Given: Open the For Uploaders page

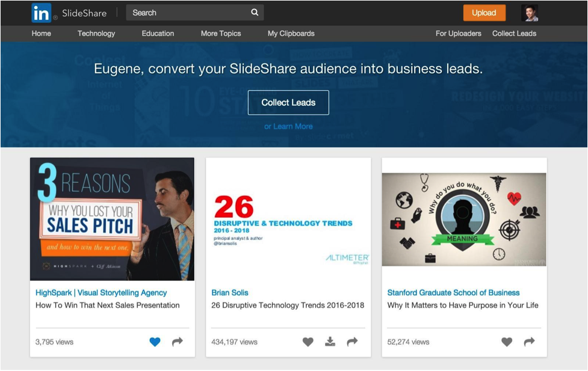Looking at the screenshot, I should 458,33.
